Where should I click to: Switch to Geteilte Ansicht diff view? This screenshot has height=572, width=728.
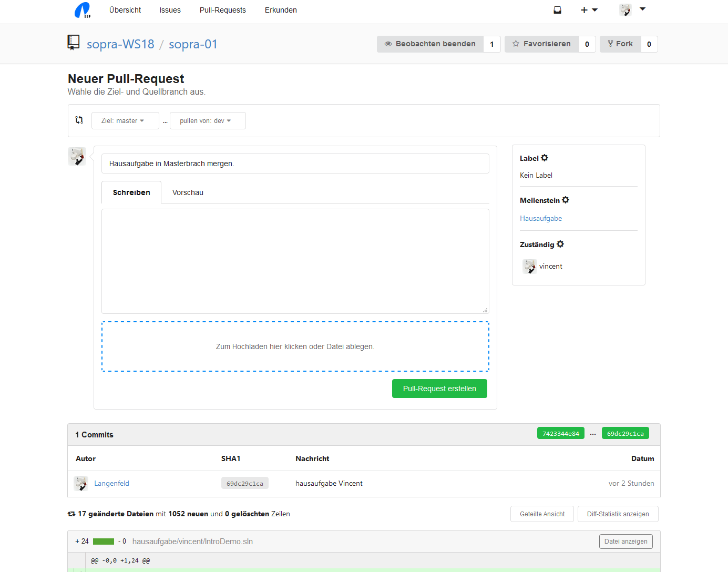pos(542,514)
